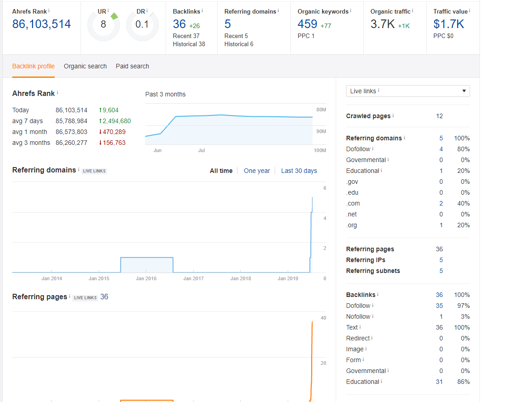The image size is (532, 402).
Task: Click info icon beside header Ahrefs Rank
Action: 49,11
